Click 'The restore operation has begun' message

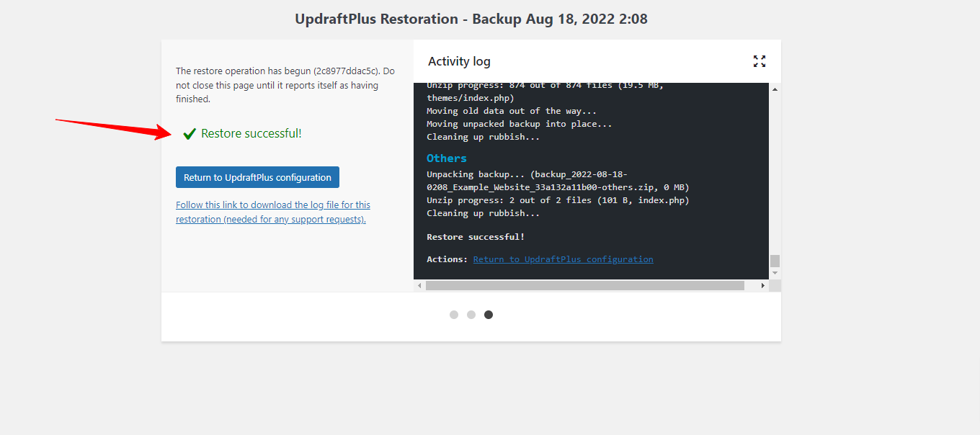click(x=286, y=85)
